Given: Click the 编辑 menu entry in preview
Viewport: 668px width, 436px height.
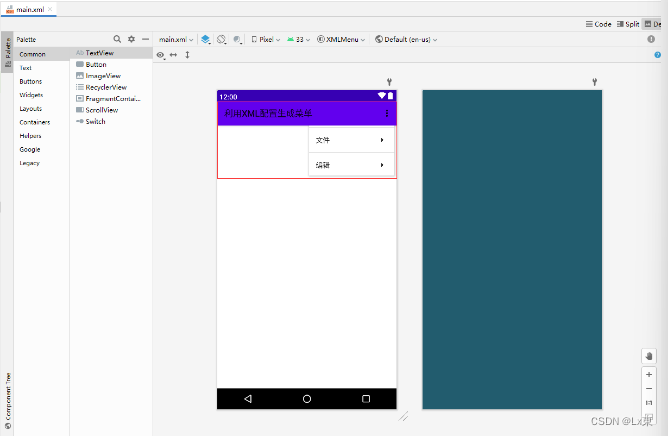Looking at the screenshot, I should point(351,165).
